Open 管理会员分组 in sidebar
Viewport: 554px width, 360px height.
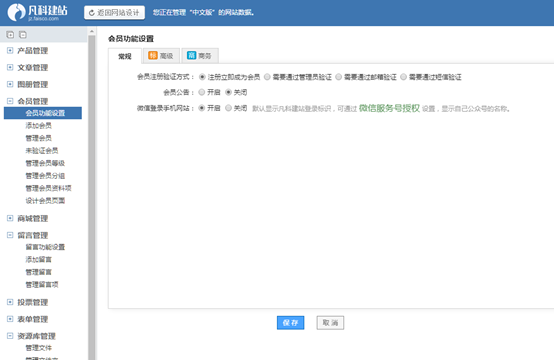pos(45,176)
